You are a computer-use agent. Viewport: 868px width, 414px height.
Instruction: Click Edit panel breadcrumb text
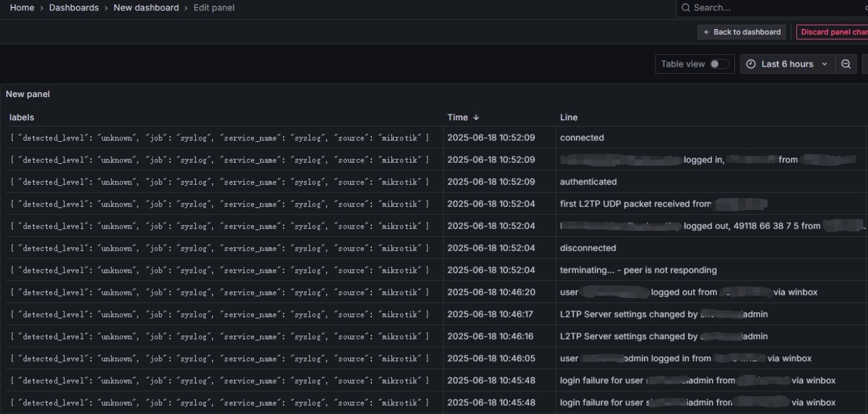pyautogui.click(x=214, y=8)
